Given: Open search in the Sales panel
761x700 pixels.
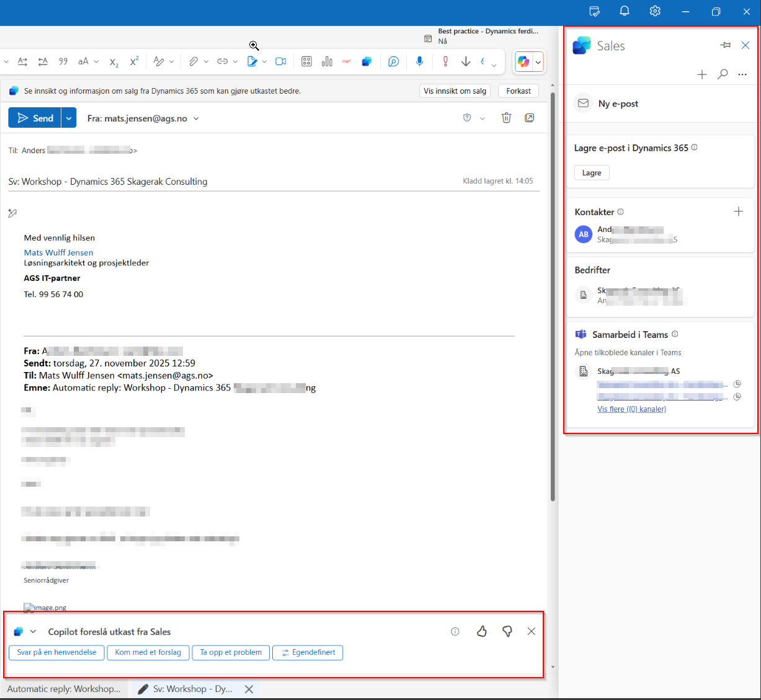Looking at the screenshot, I should [x=723, y=74].
